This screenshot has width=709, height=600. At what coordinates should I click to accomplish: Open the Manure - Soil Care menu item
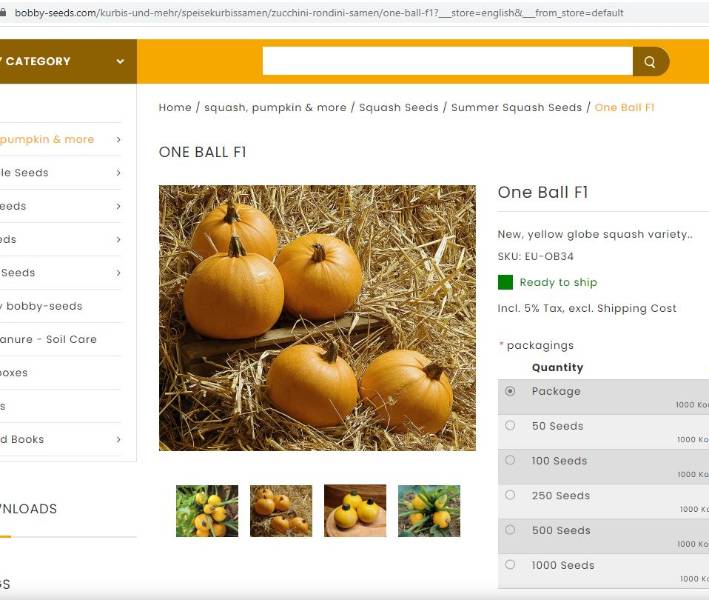pos(50,339)
